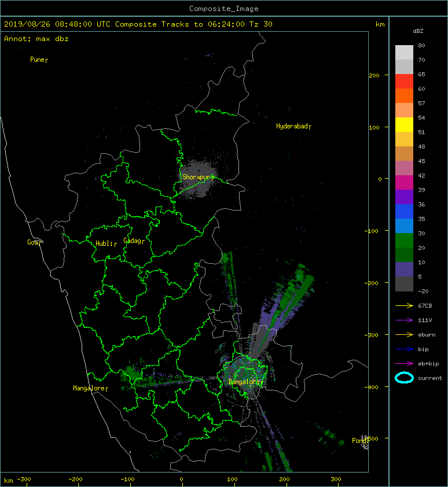The width and height of the screenshot is (448, 487).
Task: Click the dBZ heading above color scale
Action: point(418,31)
